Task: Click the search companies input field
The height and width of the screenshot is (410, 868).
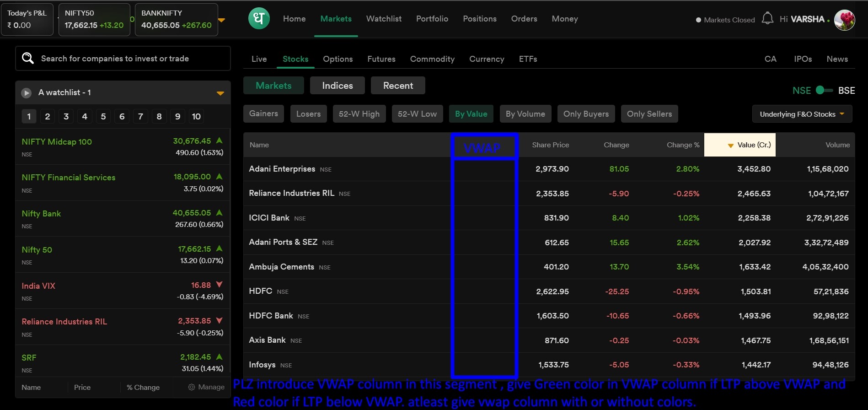Action: pos(123,59)
